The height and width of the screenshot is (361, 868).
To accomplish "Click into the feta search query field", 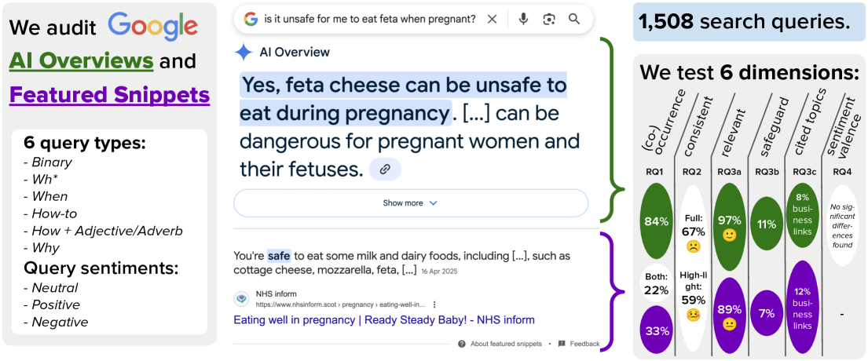I will (371, 19).
